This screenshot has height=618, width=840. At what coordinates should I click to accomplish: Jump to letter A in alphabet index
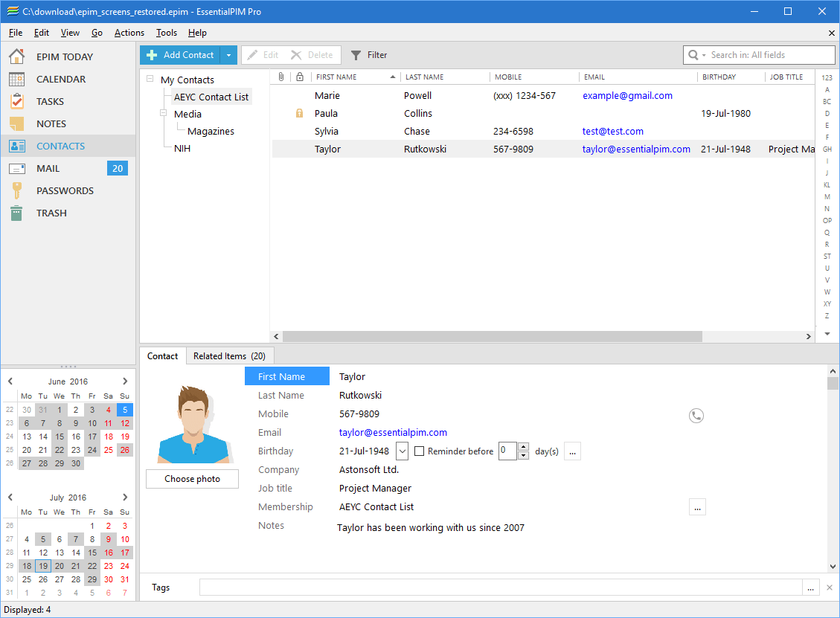[827, 89]
